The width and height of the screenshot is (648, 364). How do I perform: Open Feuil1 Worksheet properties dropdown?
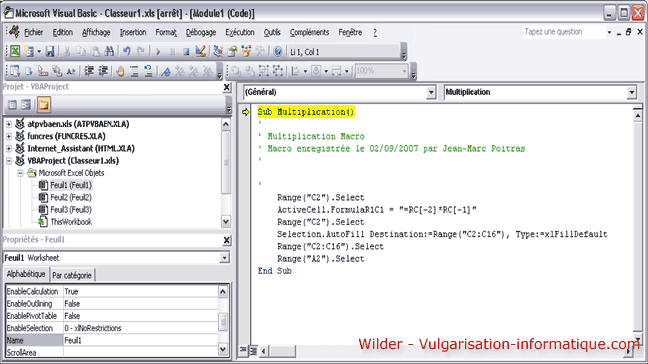coord(224,258)
